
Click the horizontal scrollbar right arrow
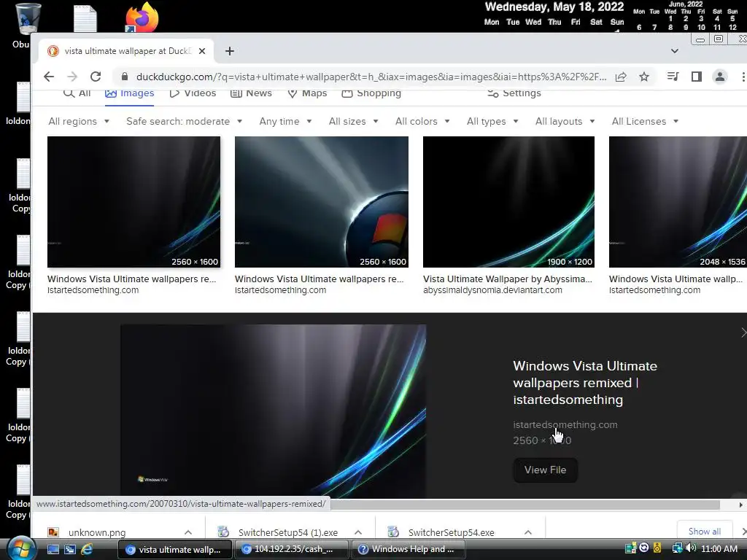741,505
